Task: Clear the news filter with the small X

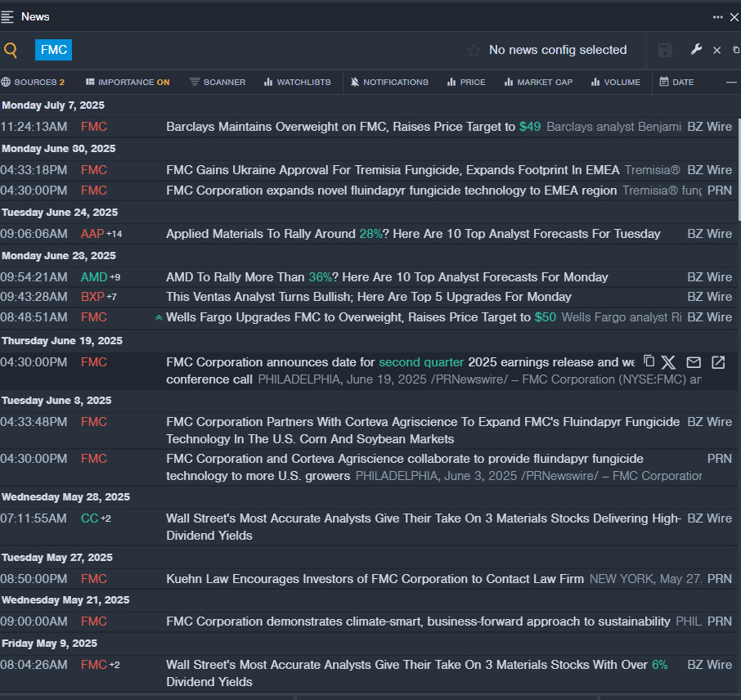Action: [x=717, y=50]
